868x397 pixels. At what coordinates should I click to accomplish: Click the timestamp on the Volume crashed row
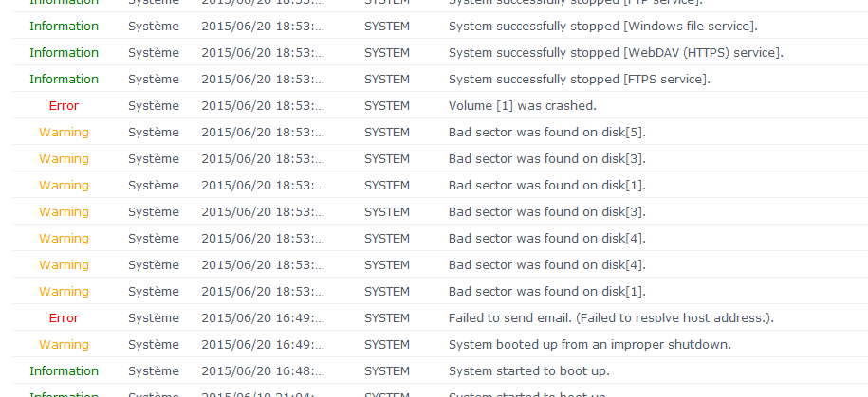coord(263,105)
